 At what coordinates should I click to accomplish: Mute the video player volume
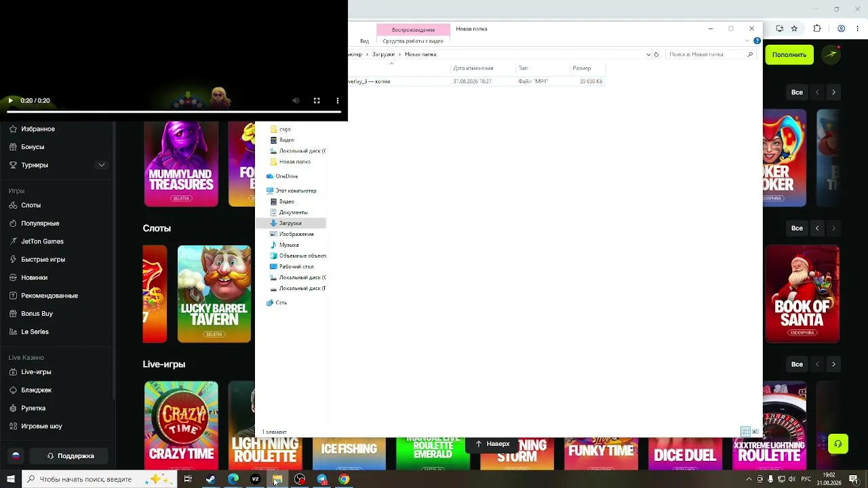tap(296, 101)
